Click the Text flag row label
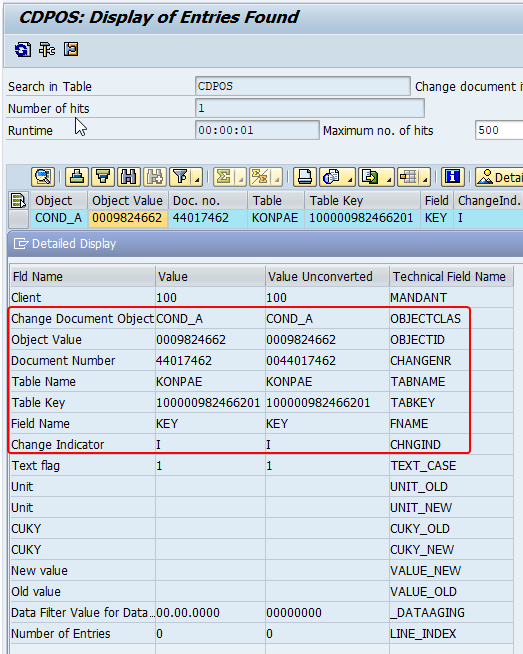Image resolution: width=523 pixels, height=654 pixels. [x=35, y=465]
